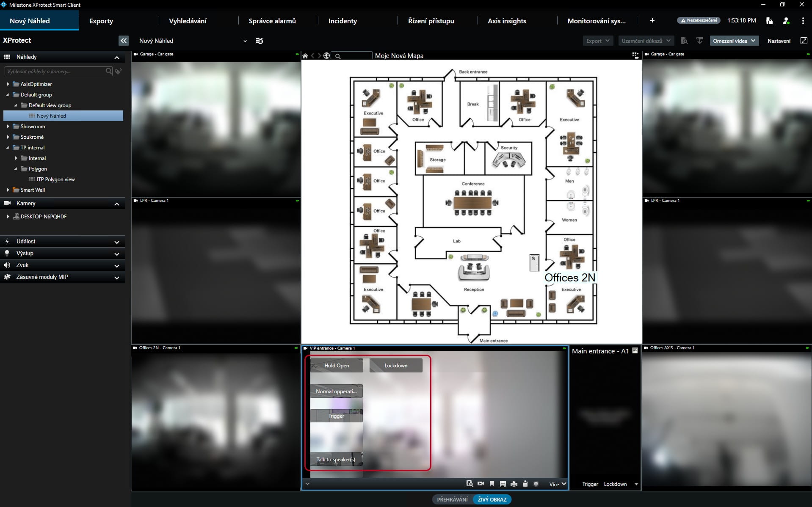Click the Talk to speaker(s) button
This screenshot has width=812, height=507.
click(x=336, y=459)
